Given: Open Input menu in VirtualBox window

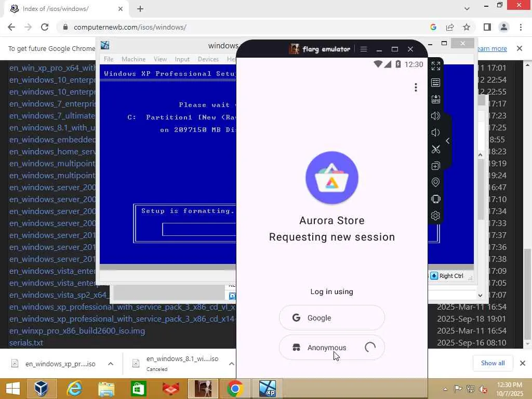Looking at the screenshot, I should pyautogui.click(x=182, y=59).
